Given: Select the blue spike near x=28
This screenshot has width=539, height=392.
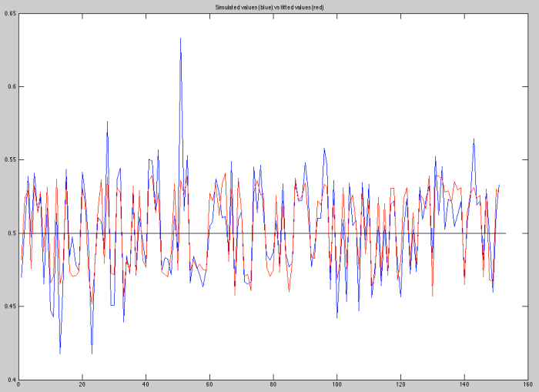Looking at the screenshot, I should point(107,122).
